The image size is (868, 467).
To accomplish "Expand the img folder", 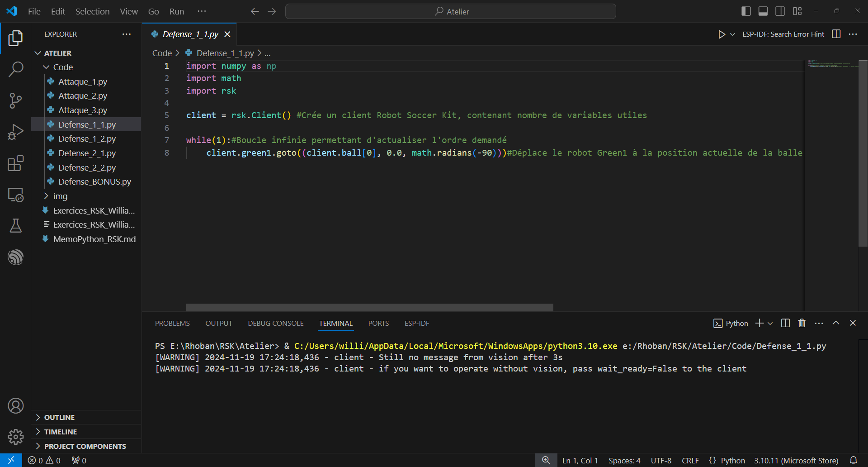I will click(60, 196).
